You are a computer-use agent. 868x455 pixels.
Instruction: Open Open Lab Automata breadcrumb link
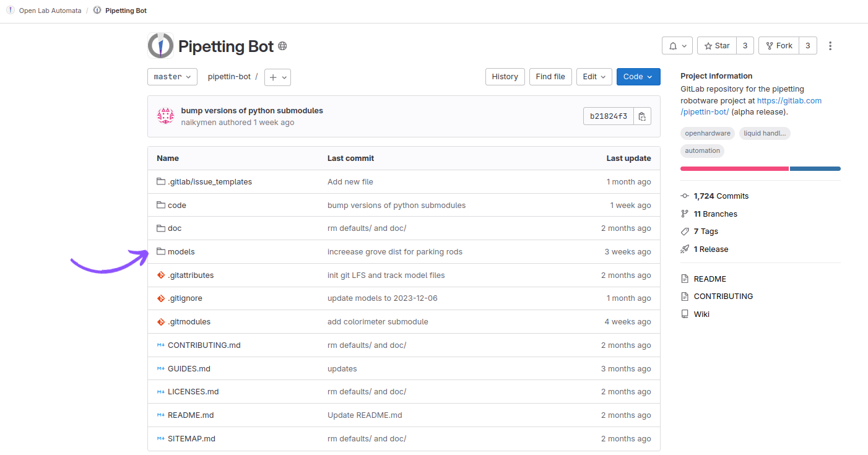pyautogui.click(x=50, y=11)
